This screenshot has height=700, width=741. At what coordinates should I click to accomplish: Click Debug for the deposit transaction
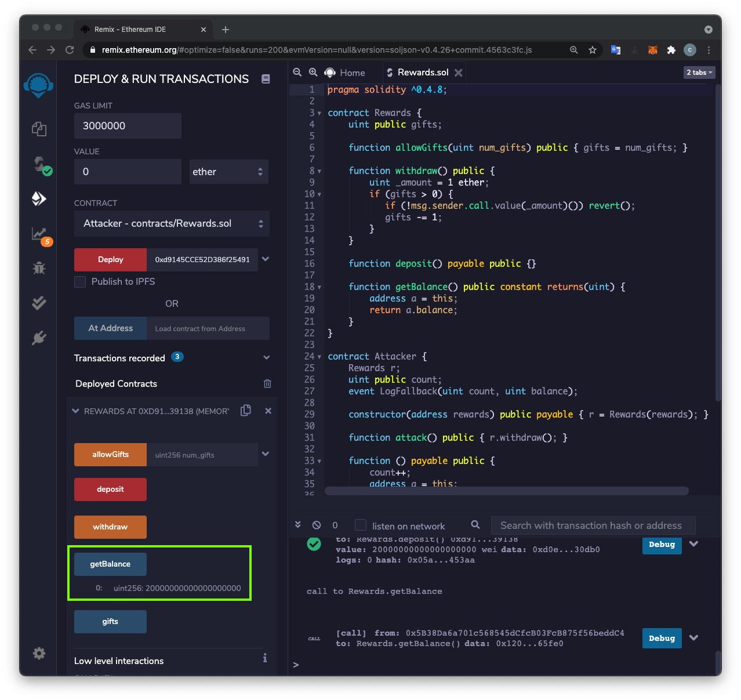point(662,545)
